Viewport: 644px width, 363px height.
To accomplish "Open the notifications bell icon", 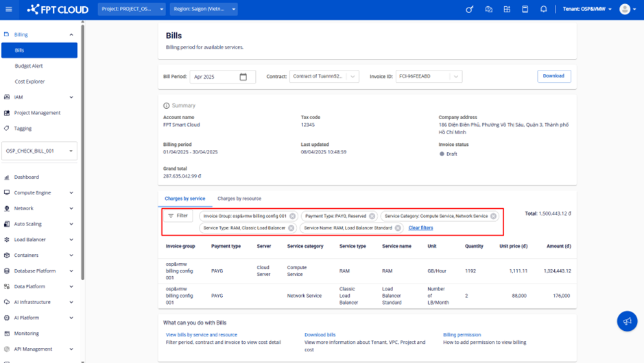I will [x=543, y=10].
